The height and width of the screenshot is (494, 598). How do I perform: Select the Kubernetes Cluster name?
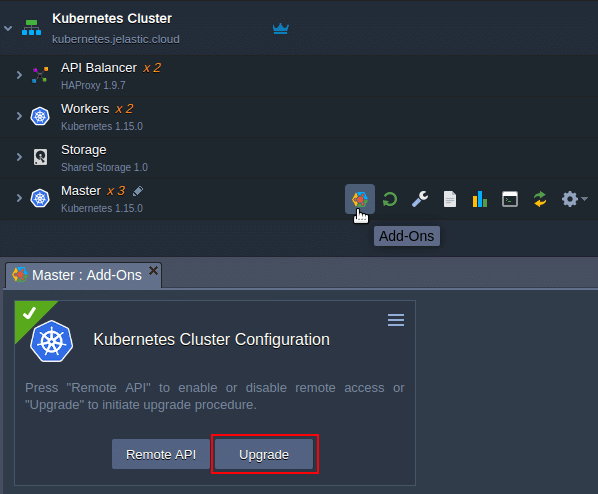pyautogui.click(x=112, y=18)
